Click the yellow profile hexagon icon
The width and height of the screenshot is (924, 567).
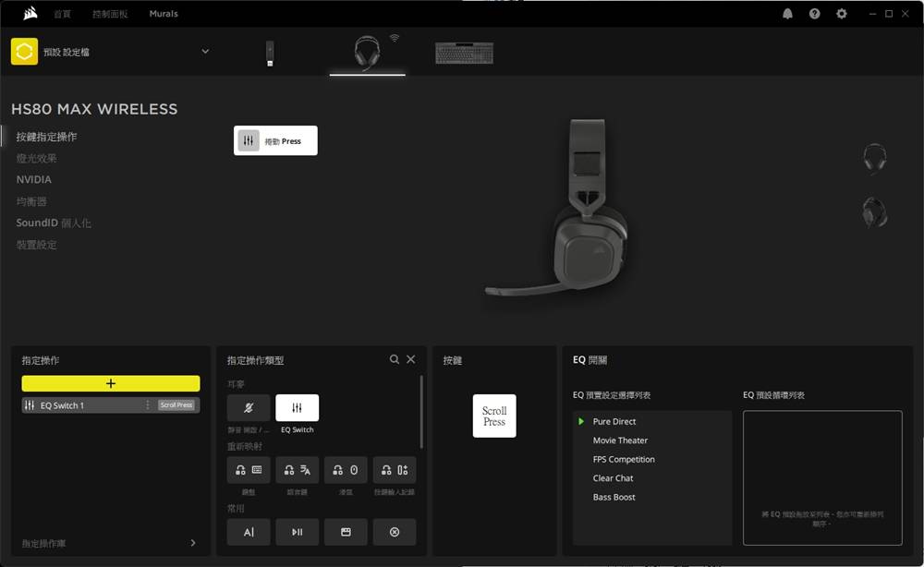[x=24, y=52]
